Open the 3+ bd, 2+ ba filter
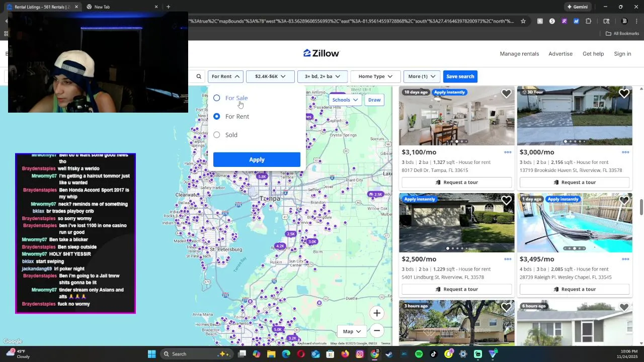Image resolution: width=644 pixels, height=362 pixels. 323,76
